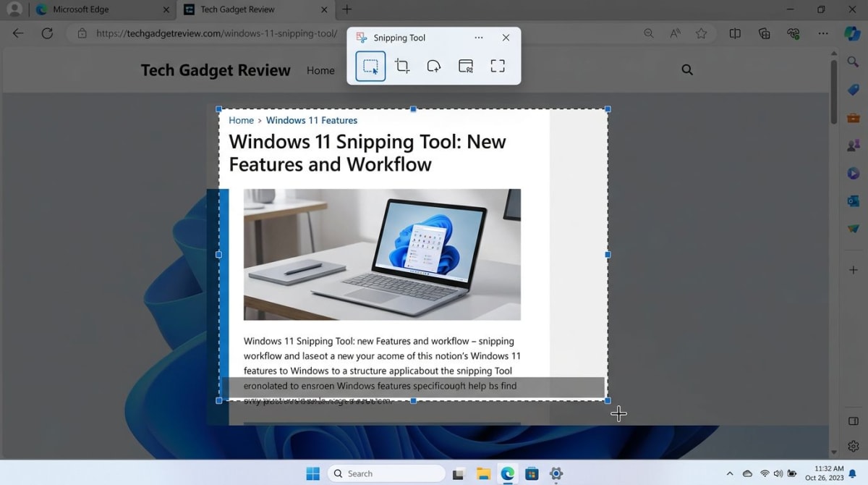This screenshot has width=868, height=485.
Task: Open Browser essentials heart icon
Action: pyautogui.click(x=793, y=33)
